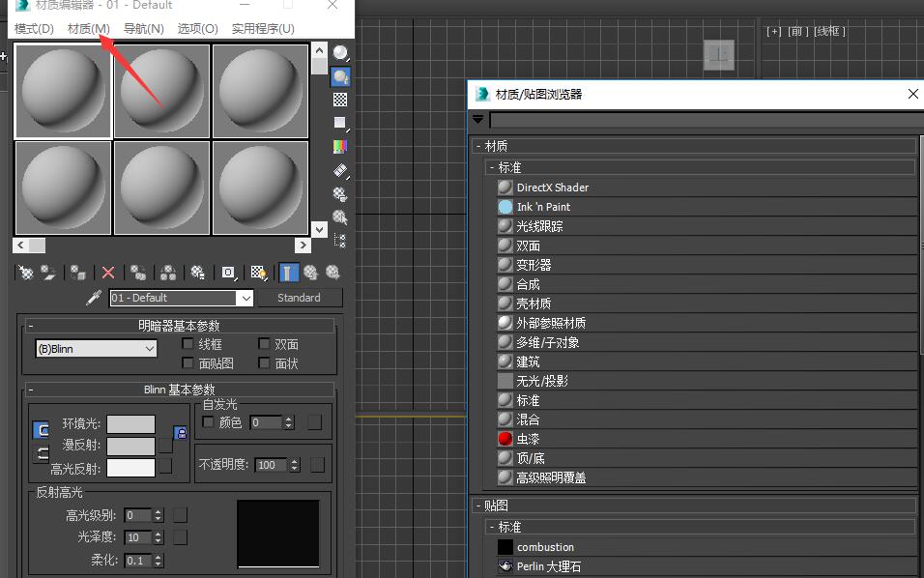924x578 pixels.
Task: Click the Make Preview film icon
Action: [340, 170]
